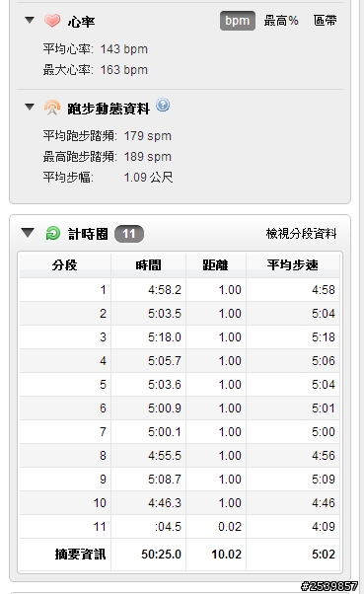Select lap 3 row with 5:18.0
The height and width of the screenshot is (594, 364).
(180, 337)
